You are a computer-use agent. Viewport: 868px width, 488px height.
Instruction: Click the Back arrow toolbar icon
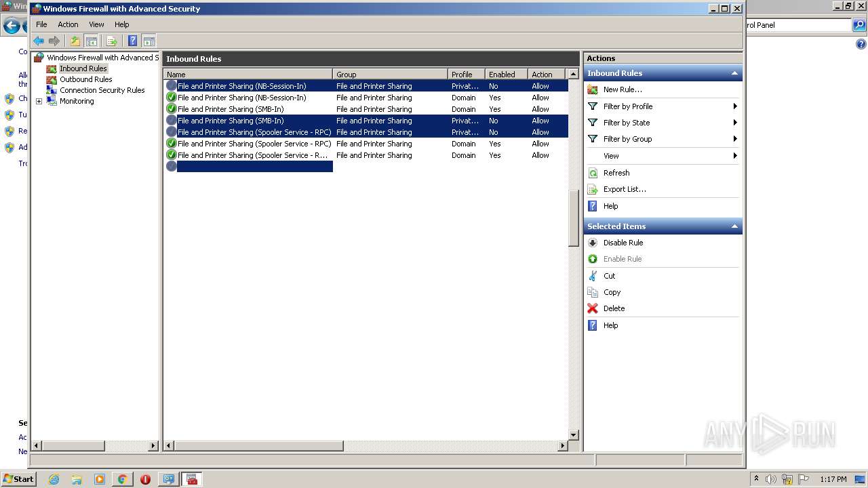39,41
